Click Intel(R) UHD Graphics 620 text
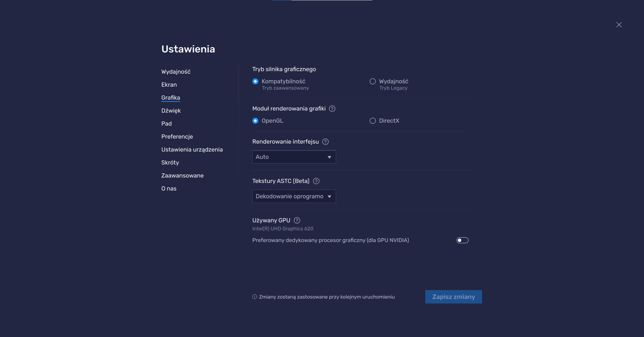Screen dimensions: 644x337 (283, 229)
